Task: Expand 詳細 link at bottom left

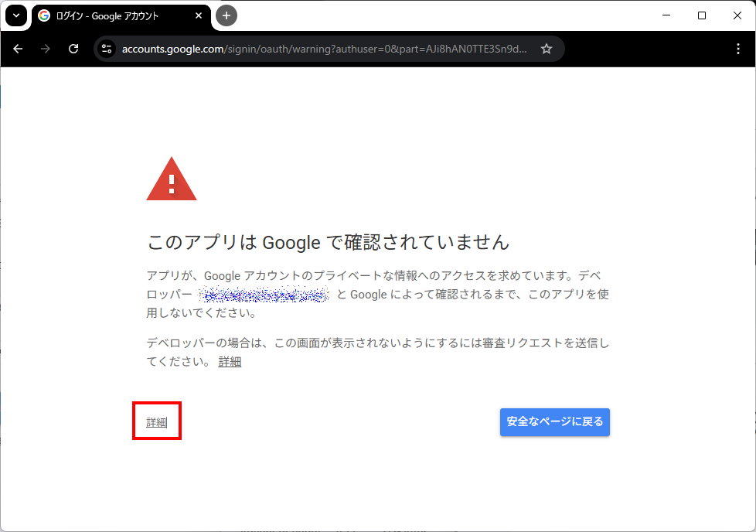Action: [x=157, y=422]
